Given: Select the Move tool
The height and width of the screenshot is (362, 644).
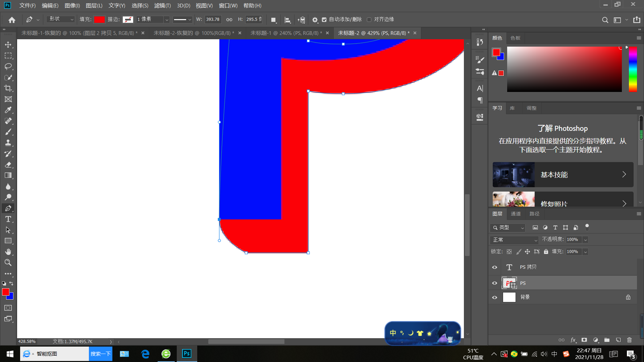Looking at the screenshot, I should click(8, 45).
